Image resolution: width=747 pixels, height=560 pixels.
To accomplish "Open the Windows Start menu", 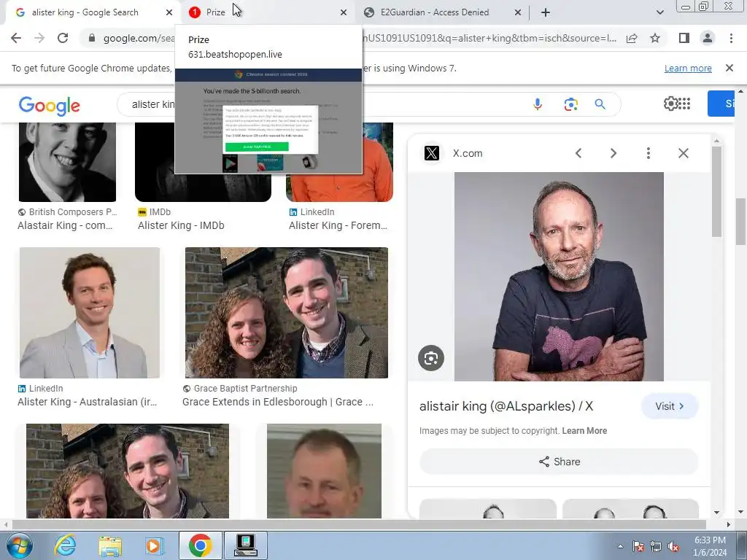I will tap(18, 545).
